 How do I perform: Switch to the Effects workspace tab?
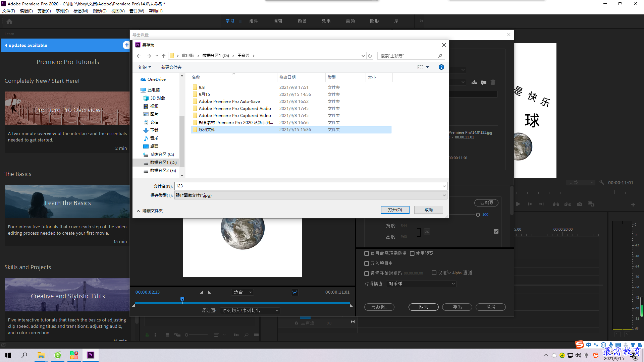(326, 21)
